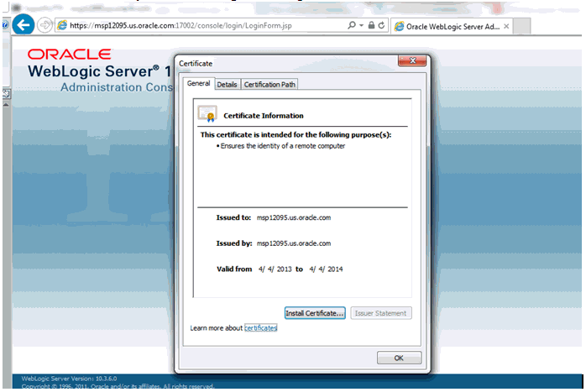Viewport: 586px width, 392px height.
Task: Open the address bar dropdown arrow
Action: [361, 25]
